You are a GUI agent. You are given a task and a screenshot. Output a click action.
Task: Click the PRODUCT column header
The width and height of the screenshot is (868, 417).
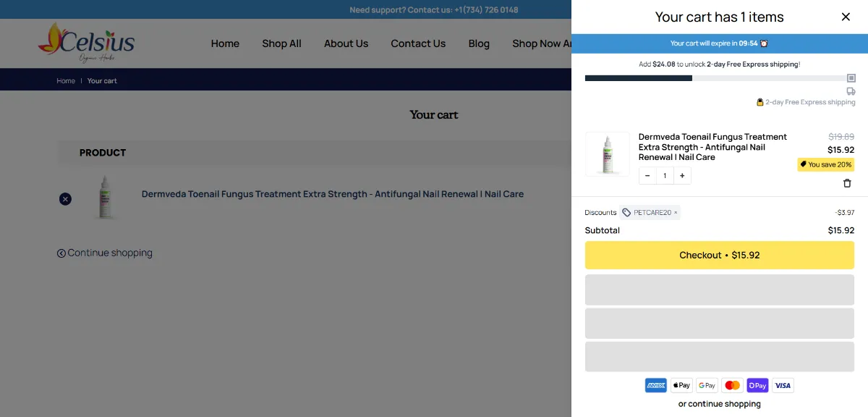click(x=103, y=153)
